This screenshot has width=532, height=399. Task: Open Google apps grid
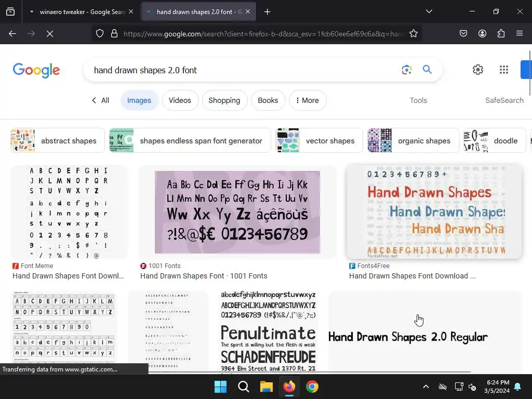tap(504, 70)
